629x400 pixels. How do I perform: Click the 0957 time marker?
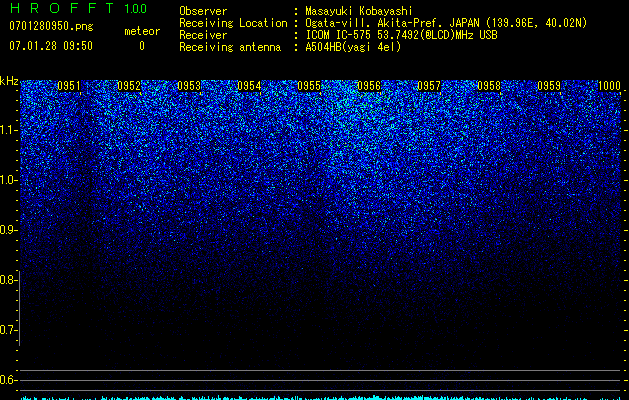click(x=429, y=86)
